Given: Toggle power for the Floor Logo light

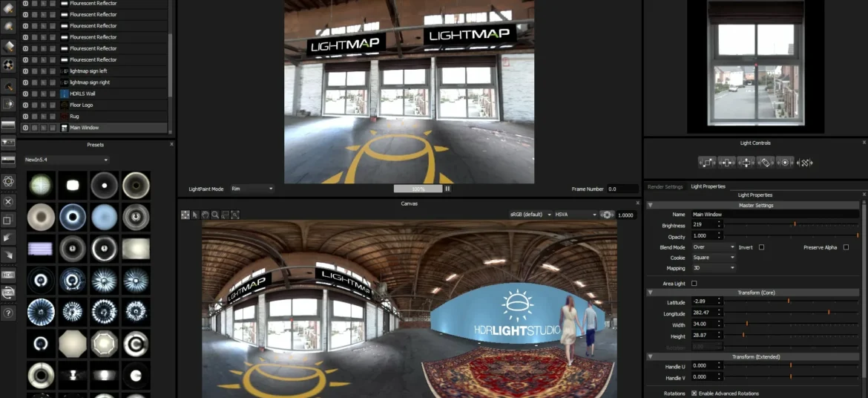Looking at the screenshot, I should click(25, 105).
